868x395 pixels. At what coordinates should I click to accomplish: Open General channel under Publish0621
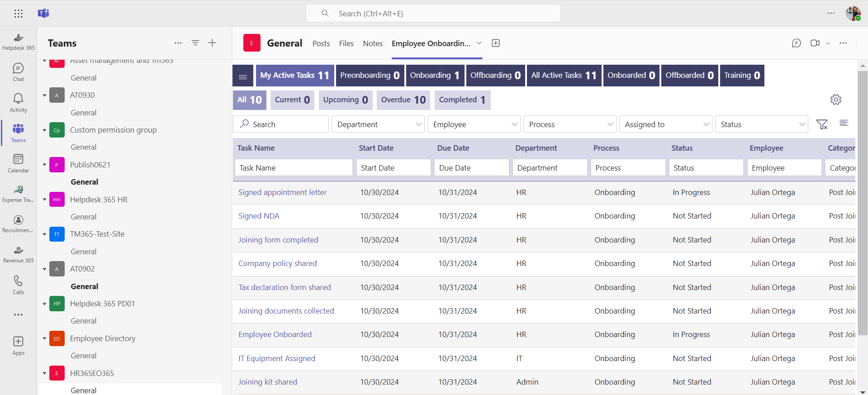[85, 182]
